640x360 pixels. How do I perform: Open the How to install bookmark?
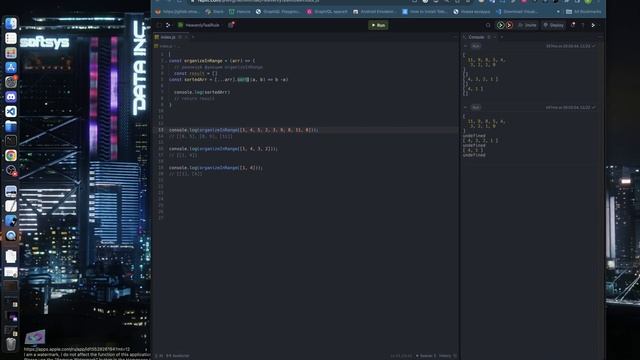pyautogui.click(x=424, y=12)
